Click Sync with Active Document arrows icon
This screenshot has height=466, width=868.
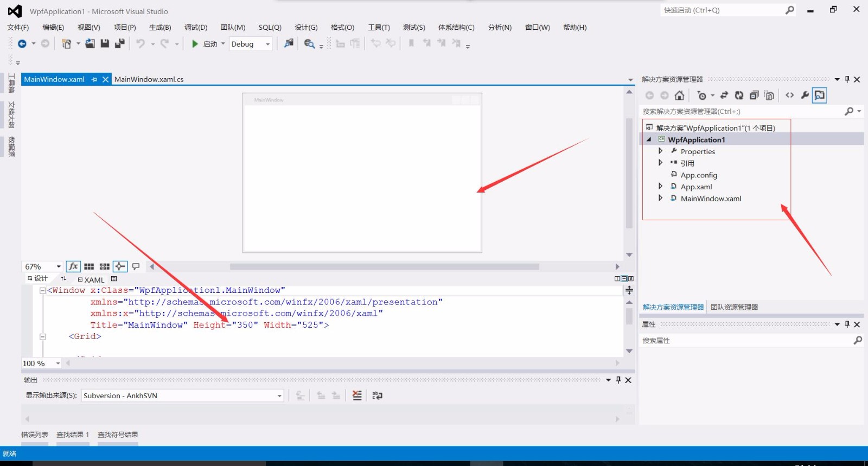click(x=724, y=95)
